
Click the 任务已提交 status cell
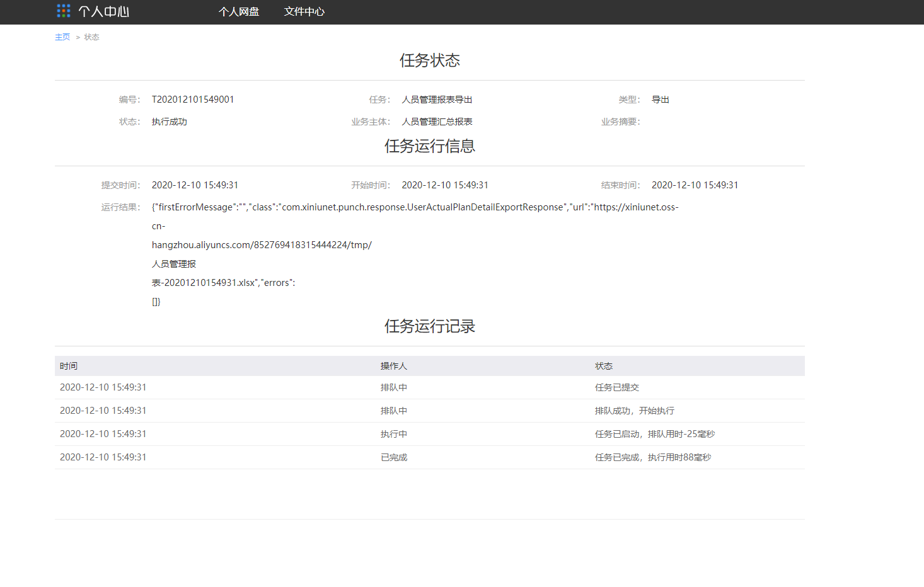tap(617, 387)
